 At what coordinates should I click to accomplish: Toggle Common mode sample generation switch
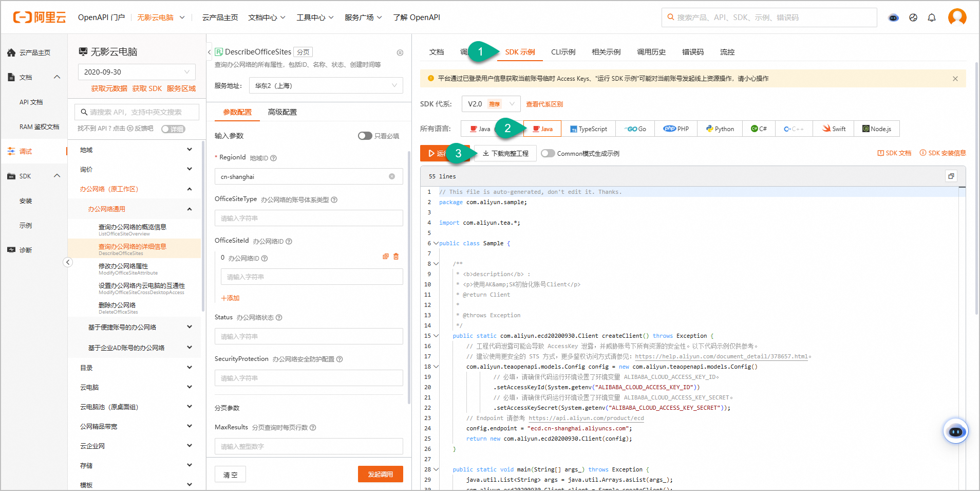548,153
